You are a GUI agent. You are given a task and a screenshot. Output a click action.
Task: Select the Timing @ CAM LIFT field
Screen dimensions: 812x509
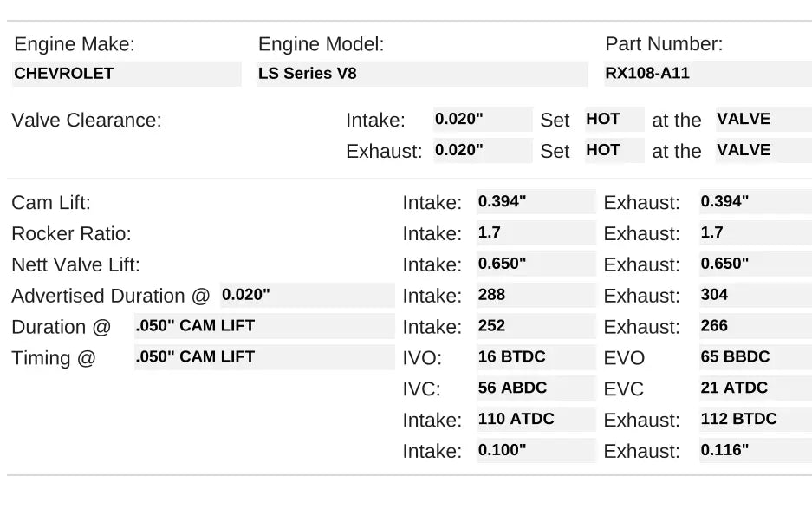[263, 357]
